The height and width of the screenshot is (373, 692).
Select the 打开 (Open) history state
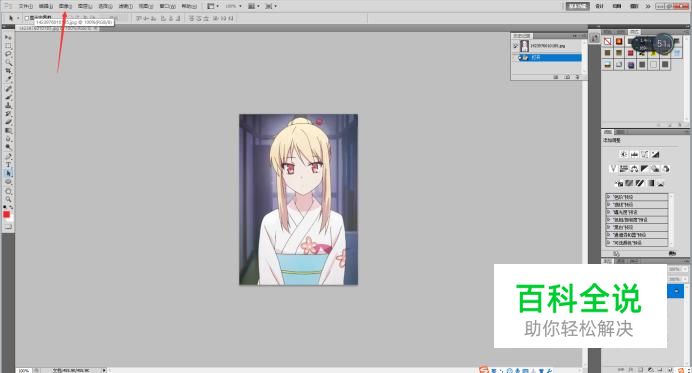(x=550, y=57)
